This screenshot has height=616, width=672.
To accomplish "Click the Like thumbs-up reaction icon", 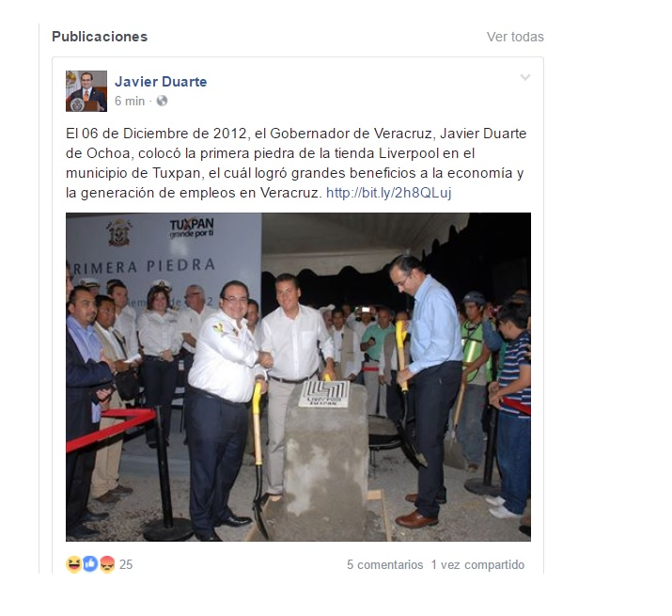I will coord(90,564).
